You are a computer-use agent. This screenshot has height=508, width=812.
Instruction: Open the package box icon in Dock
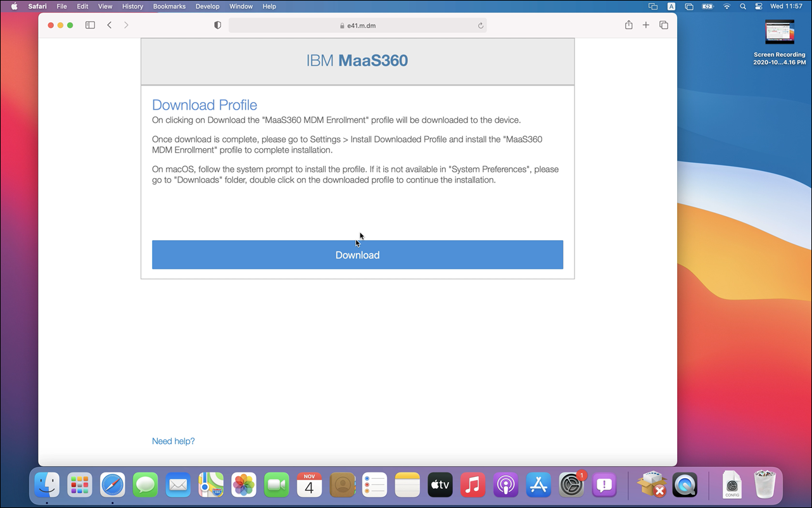(652, 485)
